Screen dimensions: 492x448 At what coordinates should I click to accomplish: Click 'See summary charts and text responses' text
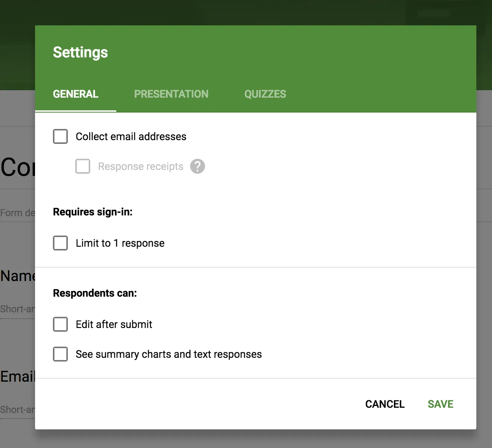pyautogui.click(x=168, y=354)
